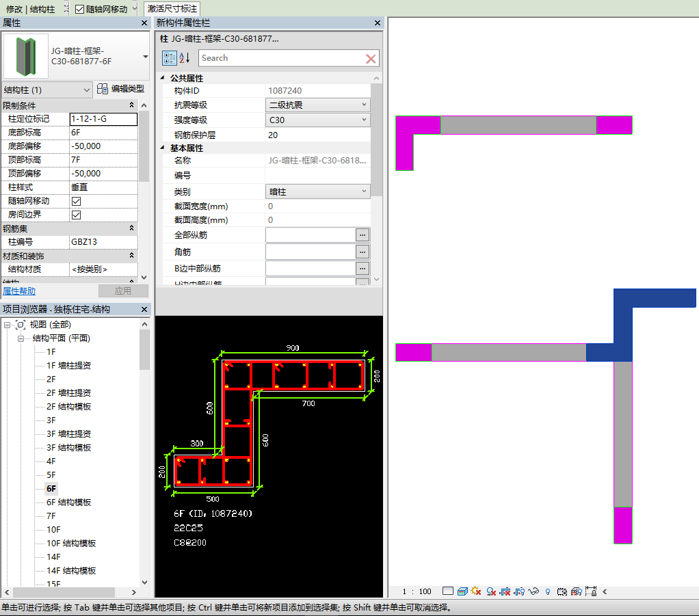Click temporary view properties icon
This screenshot has width=699, height=616.
562,591
